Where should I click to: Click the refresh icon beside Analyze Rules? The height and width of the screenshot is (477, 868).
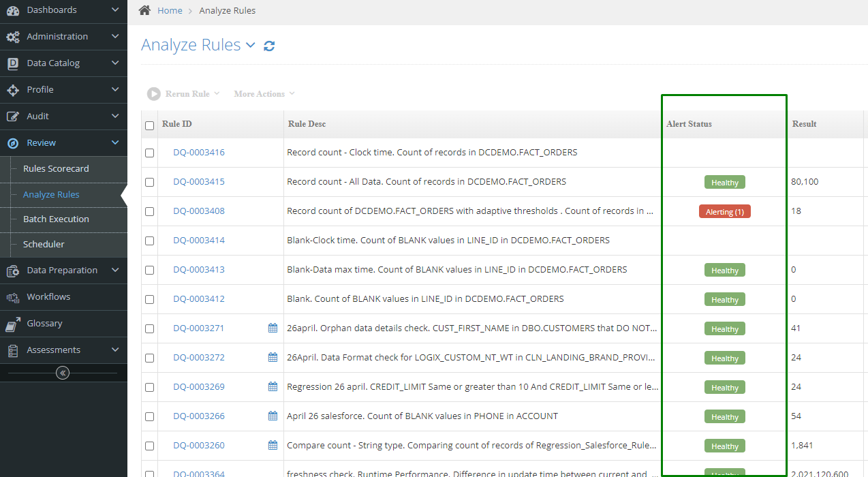[269, 46]
